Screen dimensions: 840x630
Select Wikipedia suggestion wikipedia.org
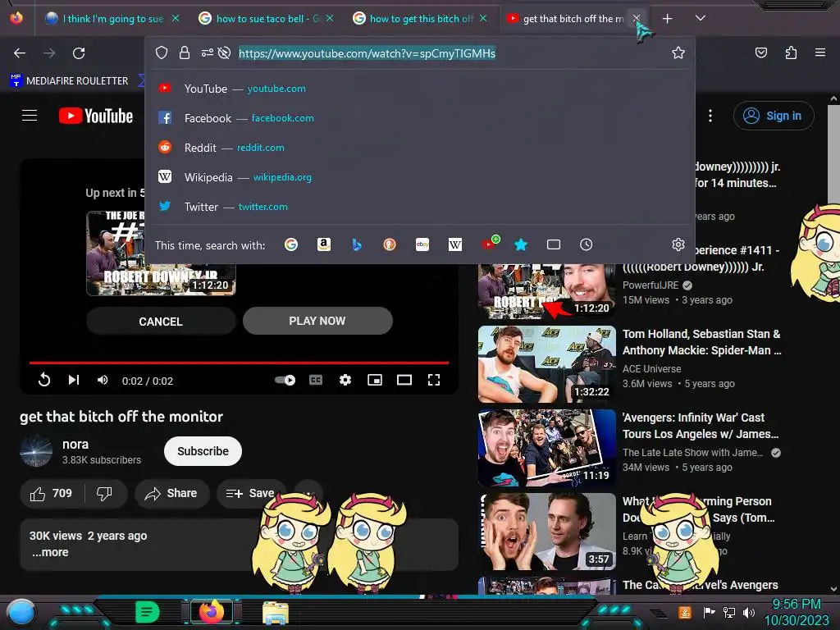click(x=420, y=177)
